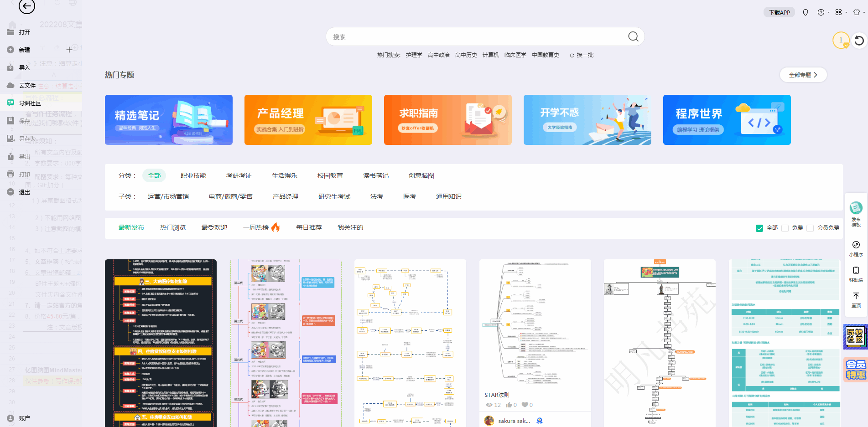The image size is (868, 427).
Task: Click the 全部专题 button
Action: (x=803, y=75)
